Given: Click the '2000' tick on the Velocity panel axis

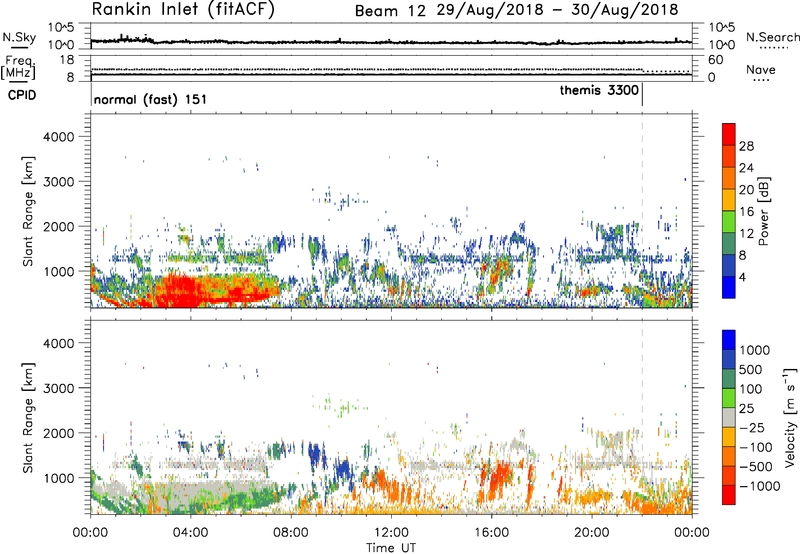Looking at the screenshot, I should pyautogui.click(x=59, y=433).
